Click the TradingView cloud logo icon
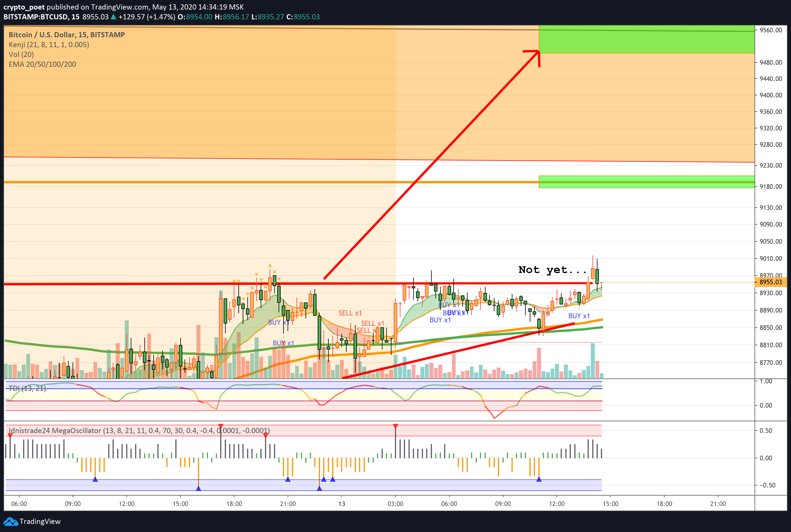The height and width of the screenshot is (532, 791). tap(10, 522)
